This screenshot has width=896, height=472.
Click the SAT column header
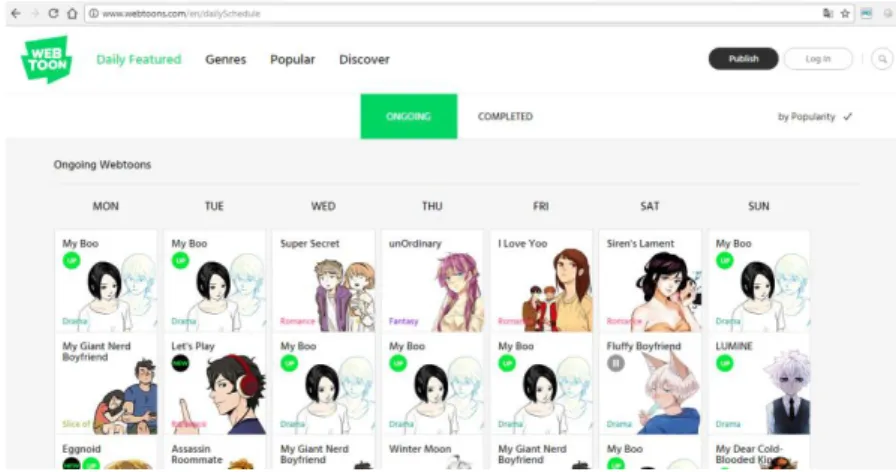point(650,206)
